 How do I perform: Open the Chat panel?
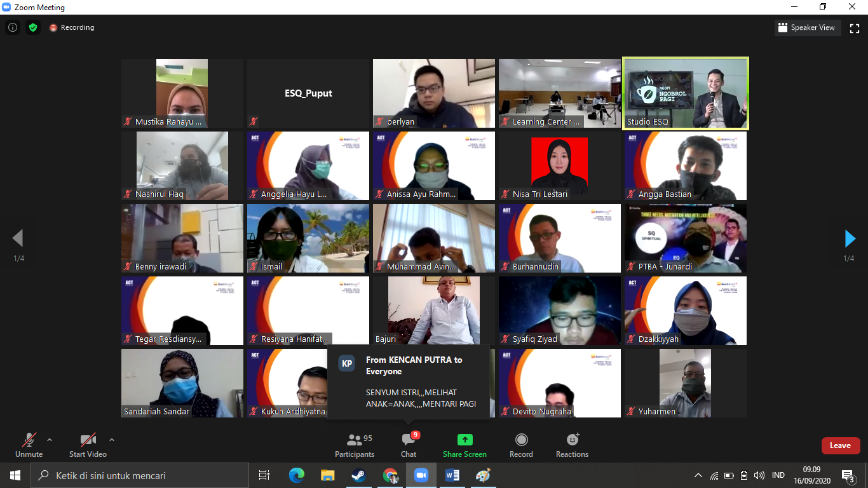409,445
